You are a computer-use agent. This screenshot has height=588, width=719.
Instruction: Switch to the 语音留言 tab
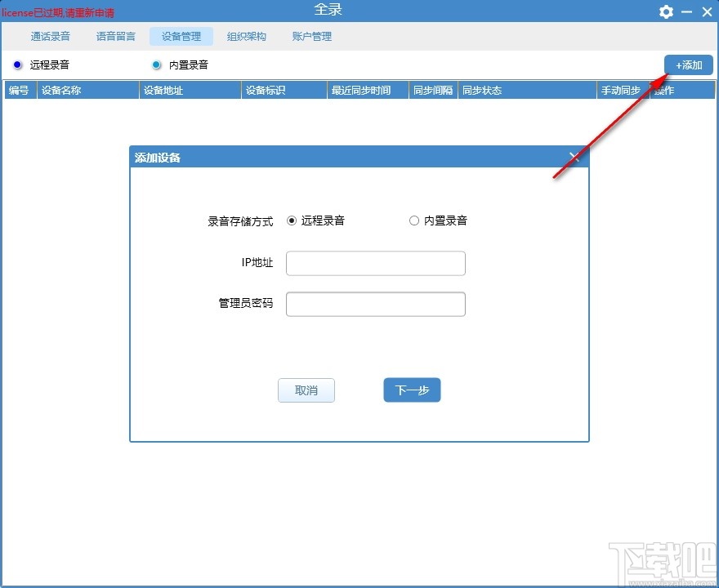click(x=115, y=36)
